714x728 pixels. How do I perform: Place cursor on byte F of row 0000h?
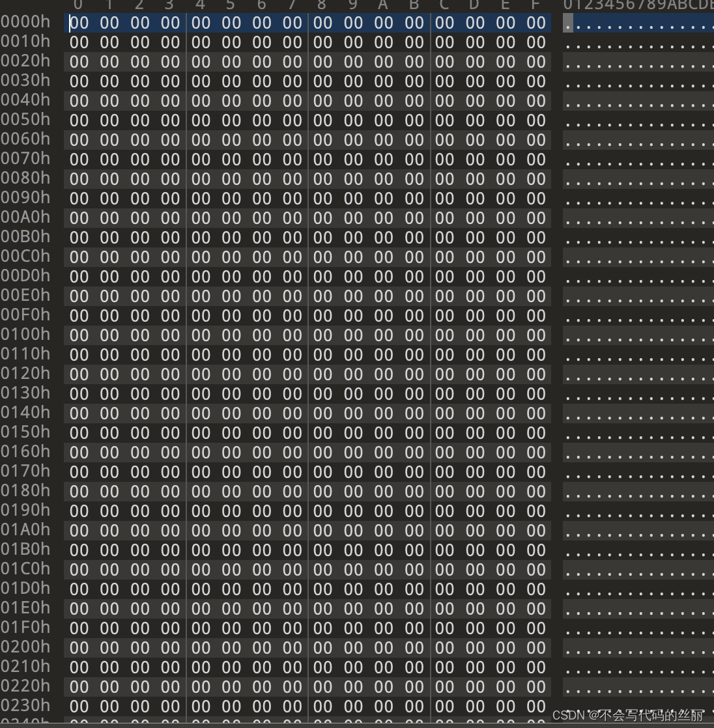[x=536, y=23]
